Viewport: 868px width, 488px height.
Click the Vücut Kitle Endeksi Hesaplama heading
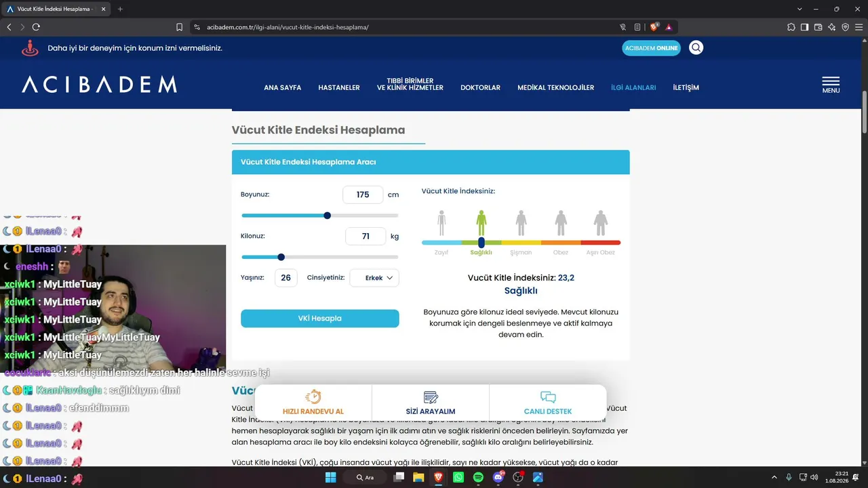pyautogui.click(x=319, y=130)
